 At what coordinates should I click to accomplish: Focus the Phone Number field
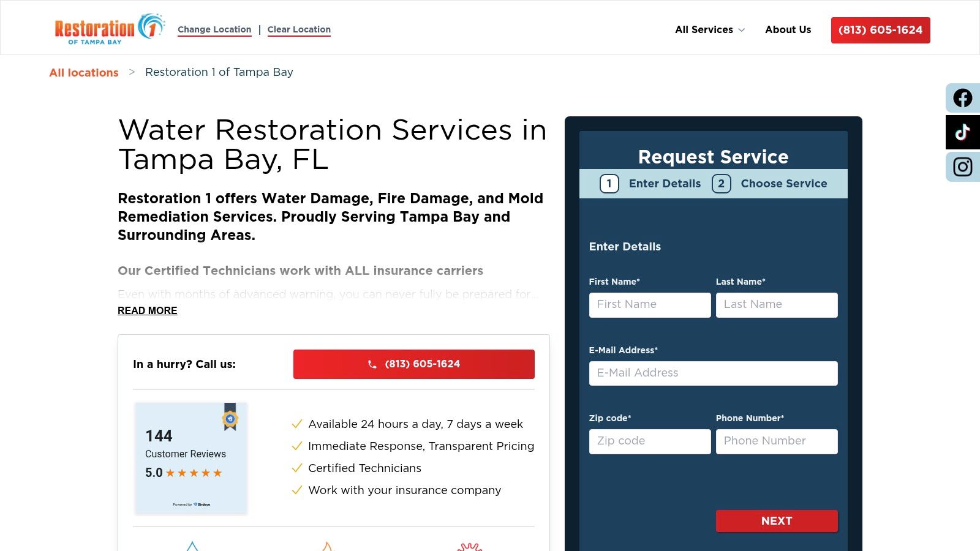(777, 441)
